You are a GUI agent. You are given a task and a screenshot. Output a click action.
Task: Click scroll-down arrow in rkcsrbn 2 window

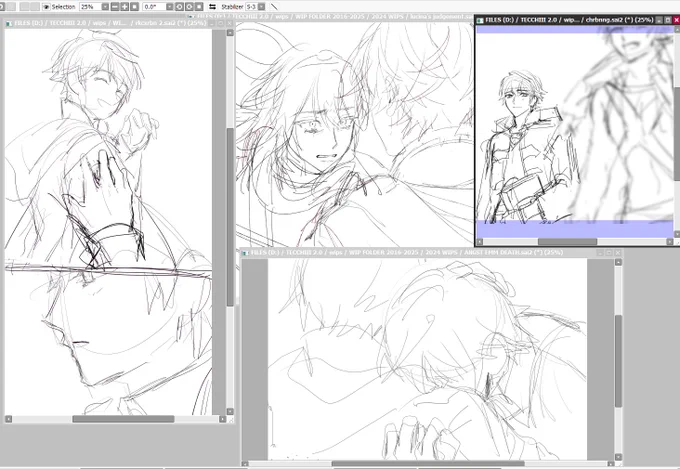(x=230, y=411)
